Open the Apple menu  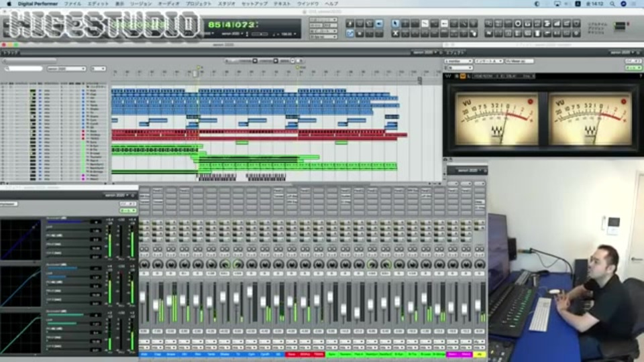tap(9, 3)
